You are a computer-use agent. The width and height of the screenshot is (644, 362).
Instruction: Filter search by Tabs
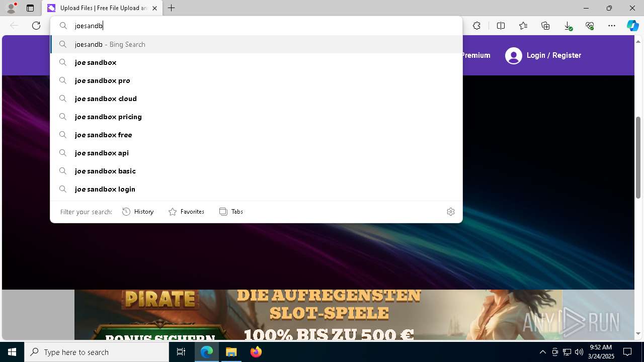click(231, 212)
